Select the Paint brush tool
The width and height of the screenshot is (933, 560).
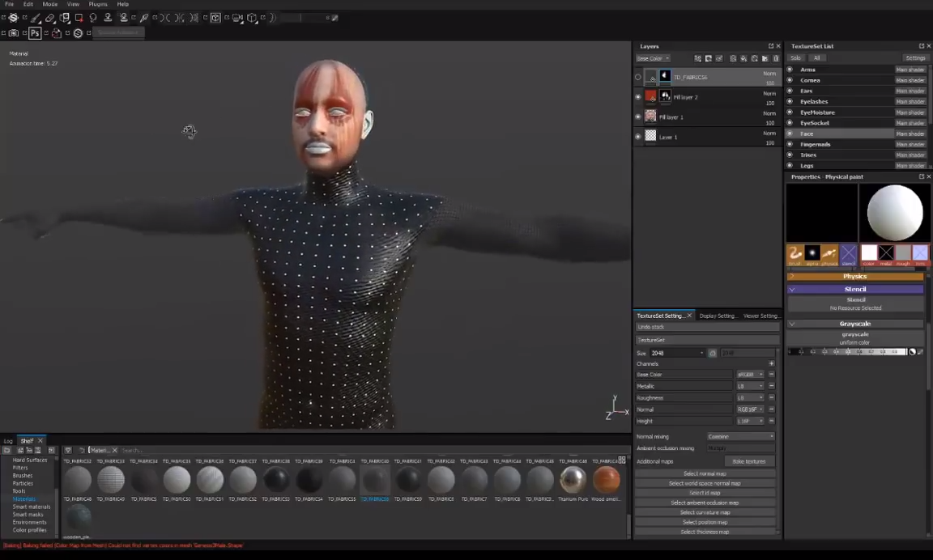point(35,18)
